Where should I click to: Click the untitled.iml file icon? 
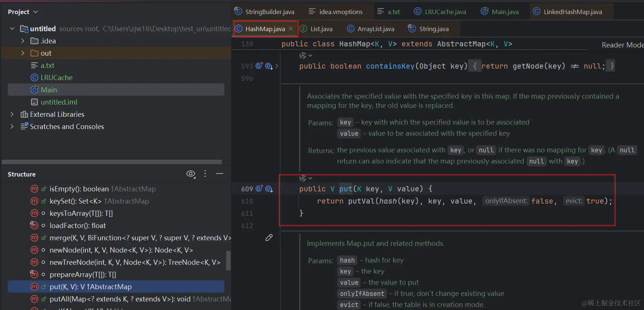[x=34, y=102]
